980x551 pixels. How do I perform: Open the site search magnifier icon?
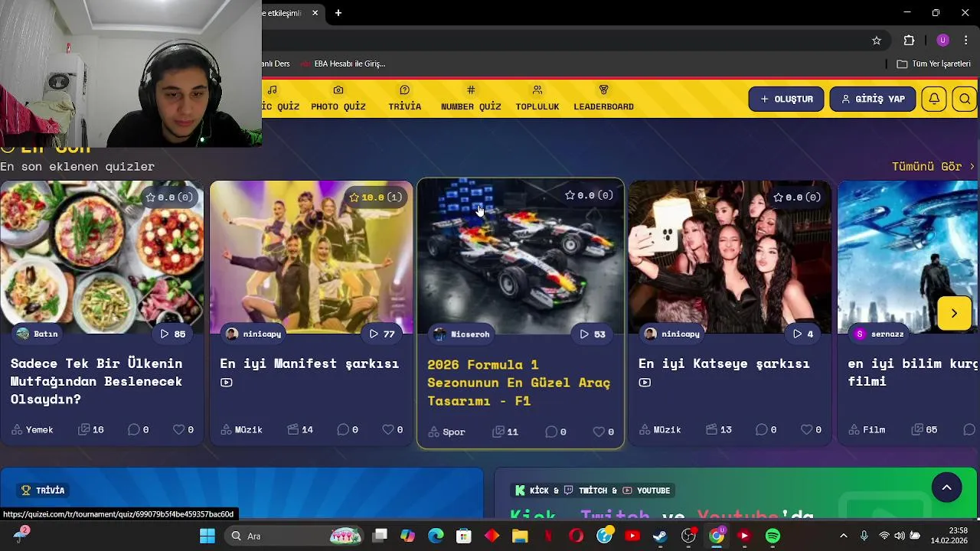tap(965, 99)
